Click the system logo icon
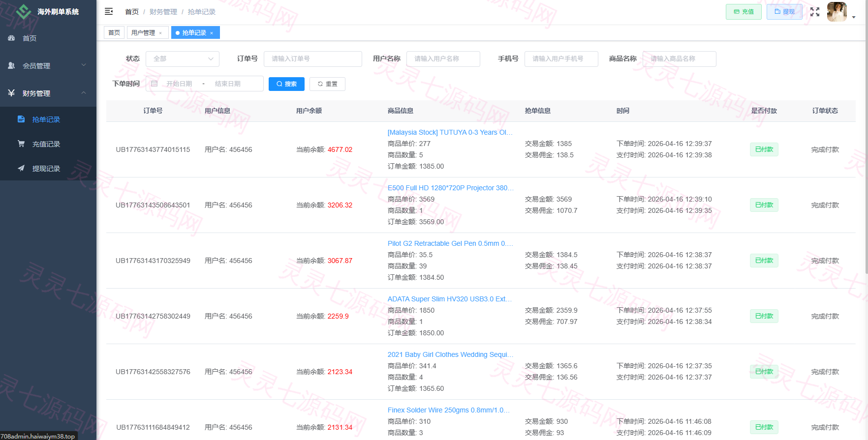 click(24, 11)
